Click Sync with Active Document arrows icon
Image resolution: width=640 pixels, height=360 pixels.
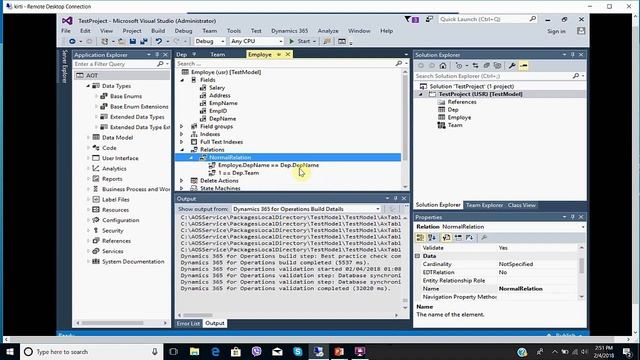coord(476,66)
